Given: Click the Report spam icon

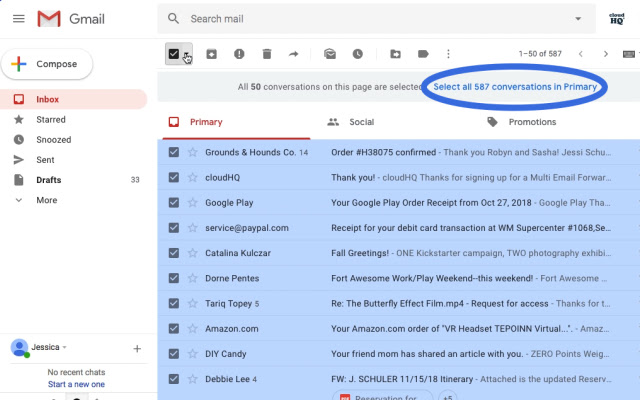Looking at the screenshot, I should click(x=239, y=54).
